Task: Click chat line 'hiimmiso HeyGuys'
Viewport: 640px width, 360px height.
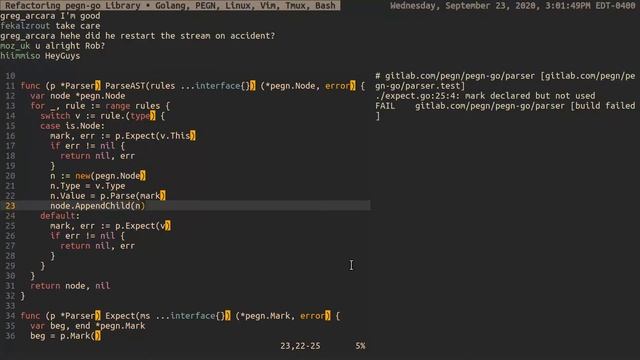Action: pos(40,56)
